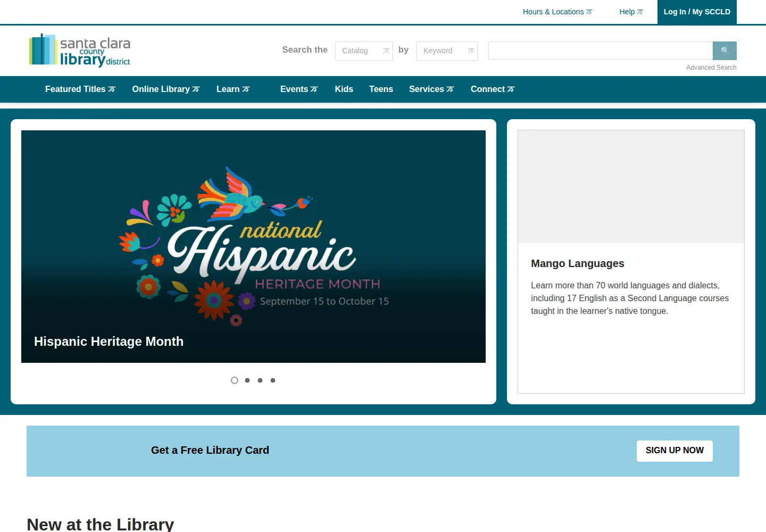766x532 pixels.
Task: Click the Mango Languages card image placeholder
Action: click(x=631, y=187)
